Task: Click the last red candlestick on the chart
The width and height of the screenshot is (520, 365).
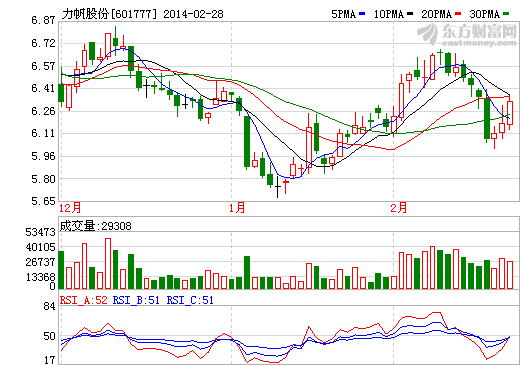Action: click(510, 113)
